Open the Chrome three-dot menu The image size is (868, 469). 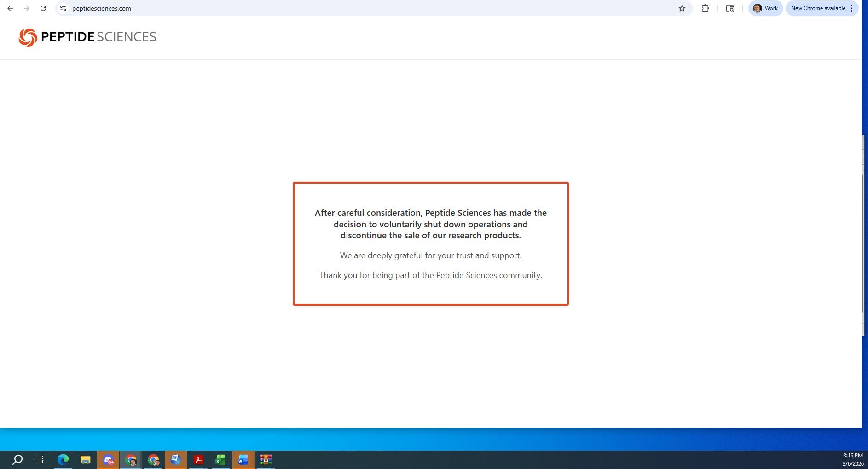pos(851,8)
